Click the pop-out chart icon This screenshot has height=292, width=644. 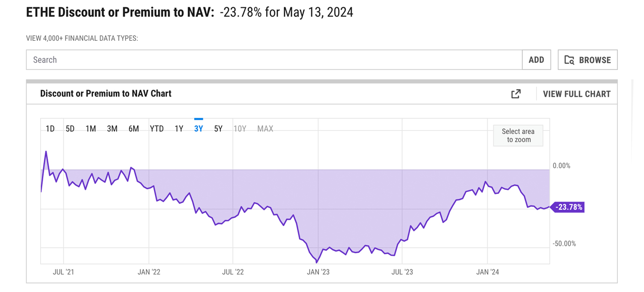[516, 94]
